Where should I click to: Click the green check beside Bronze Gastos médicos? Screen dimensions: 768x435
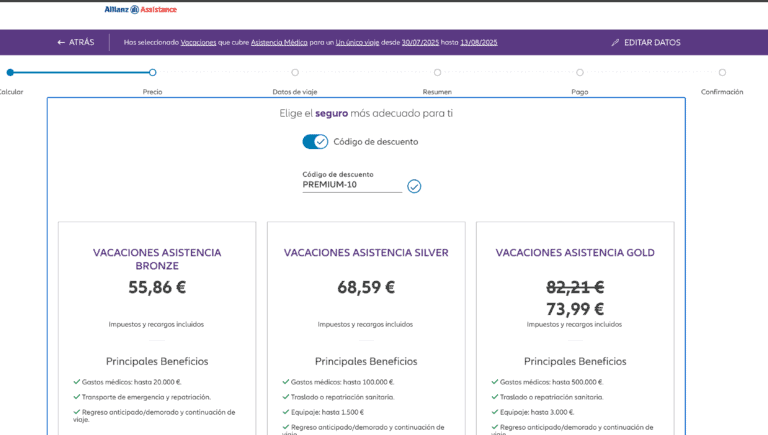77,382
